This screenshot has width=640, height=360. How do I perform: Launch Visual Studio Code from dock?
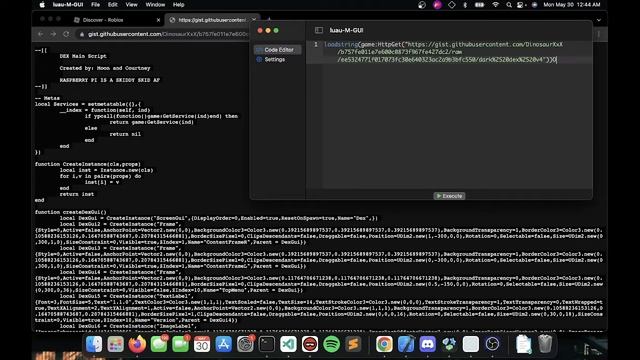289,344
